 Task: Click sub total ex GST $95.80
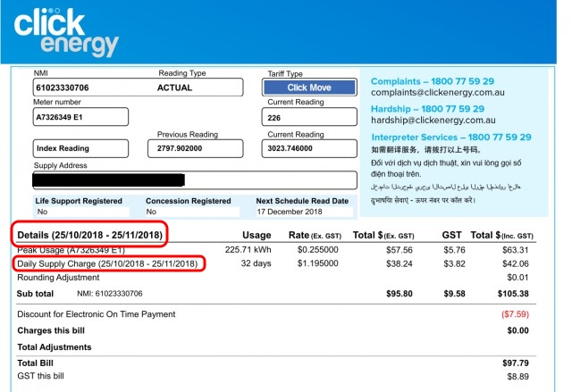click(x=400, y=294)
